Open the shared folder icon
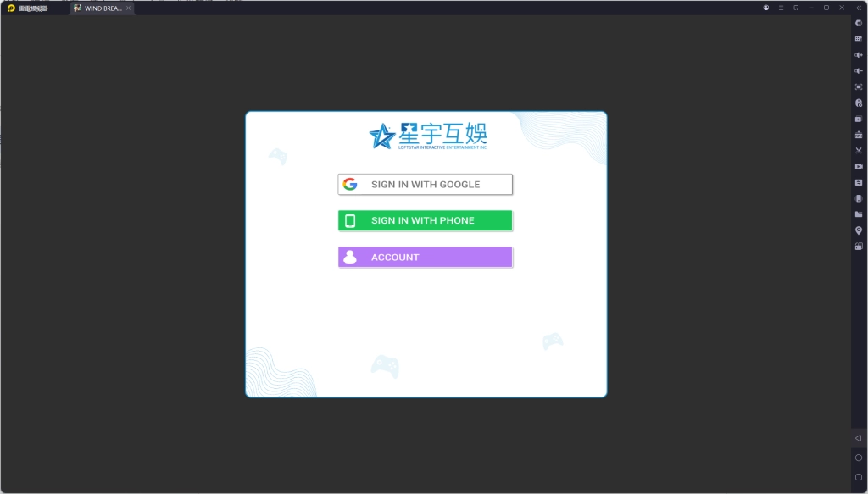Screen dimensions: 868x494 [859, 214]
